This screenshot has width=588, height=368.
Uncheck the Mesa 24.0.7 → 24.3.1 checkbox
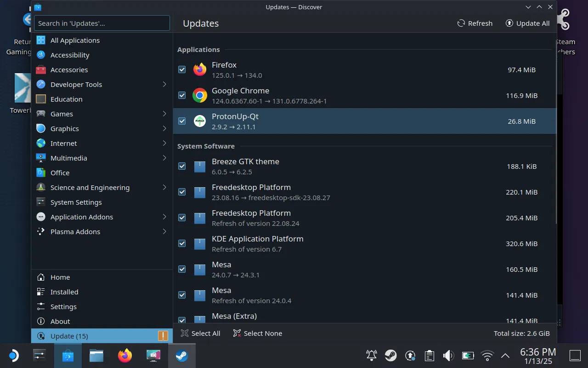click(182, 270)
